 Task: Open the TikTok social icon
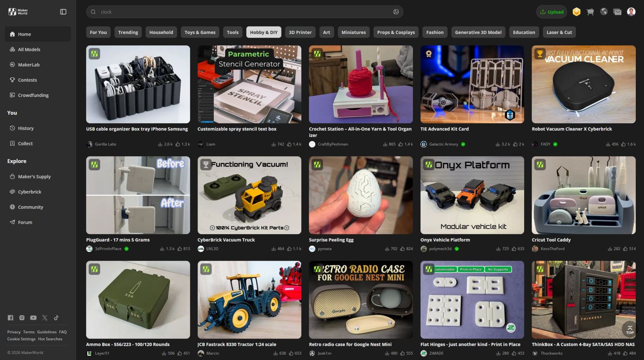[56, 317]
